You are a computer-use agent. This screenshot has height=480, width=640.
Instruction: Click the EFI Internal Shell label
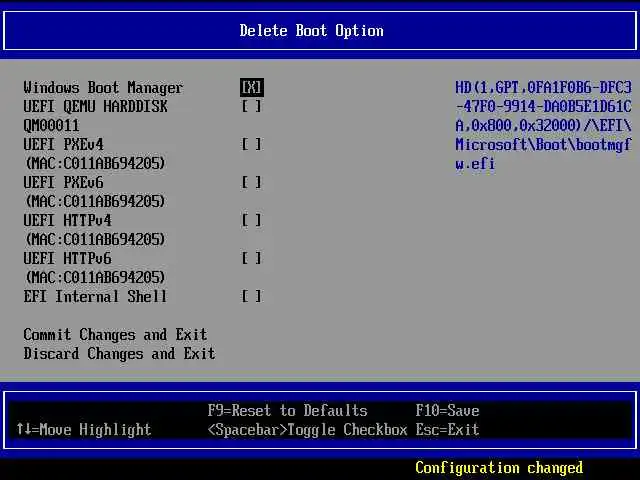95,296
